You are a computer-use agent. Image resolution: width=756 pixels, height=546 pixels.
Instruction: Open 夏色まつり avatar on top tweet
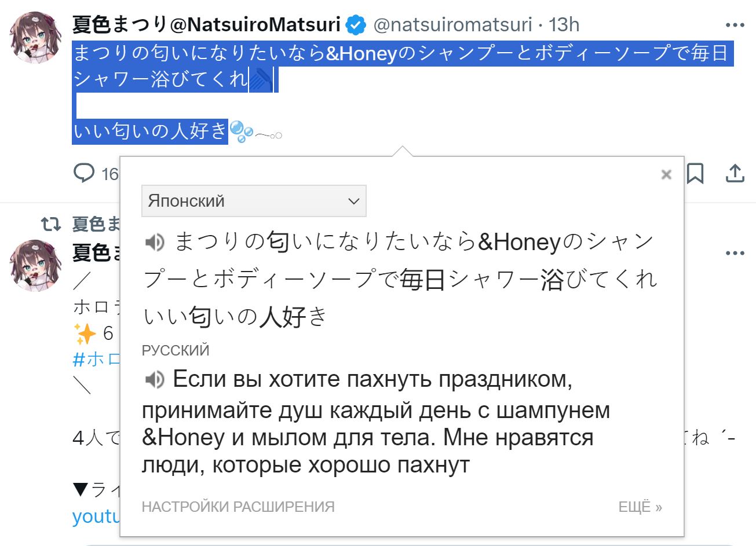pos(36,36)
